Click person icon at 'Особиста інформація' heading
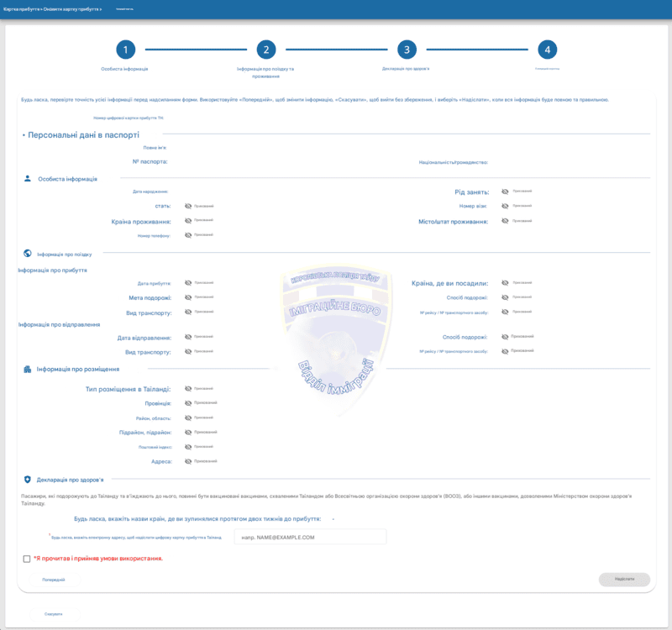The height and width of the screenshot is (630, 672). [28, 179]
